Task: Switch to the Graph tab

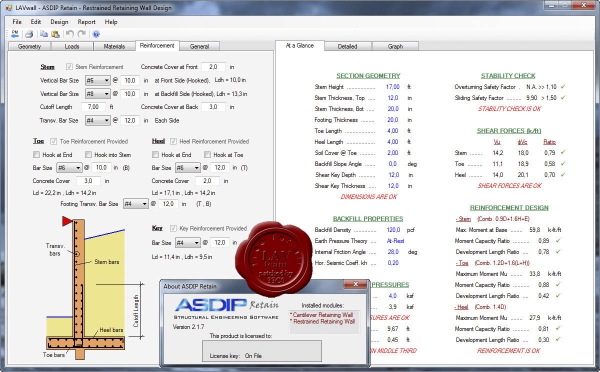Action: [395, 46]
